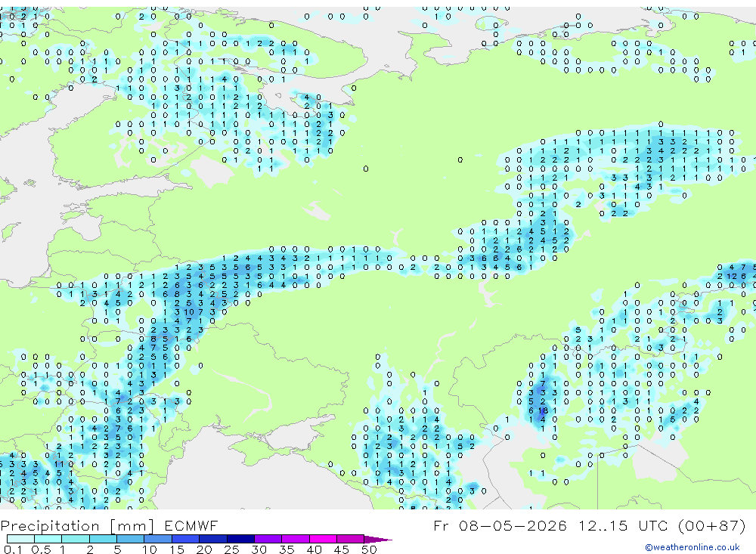
Task: Click the 35–40 mm violet legend swatch
Action: 295,539
